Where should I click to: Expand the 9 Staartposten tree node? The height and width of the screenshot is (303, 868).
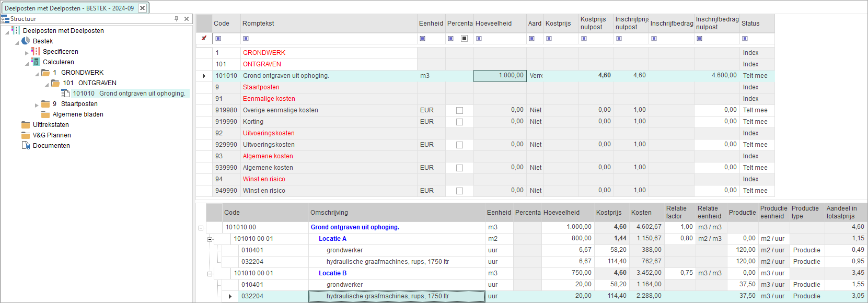tap(37, 104)
